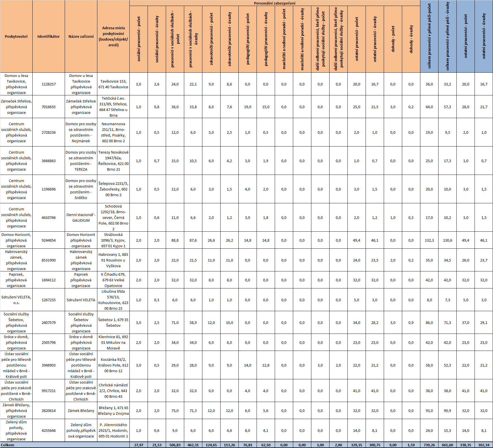
Task: Select identifier cell 3666863
Action: tap(49, 161)
